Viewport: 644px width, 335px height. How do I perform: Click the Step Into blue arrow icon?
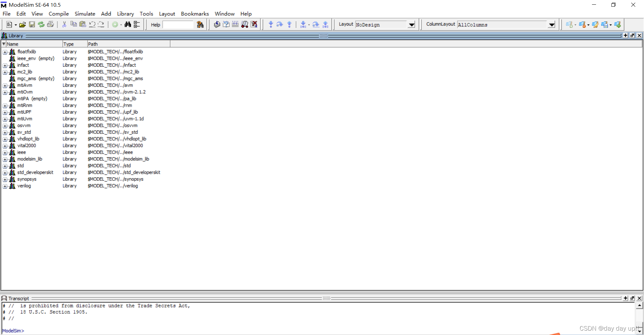(271, 24)
